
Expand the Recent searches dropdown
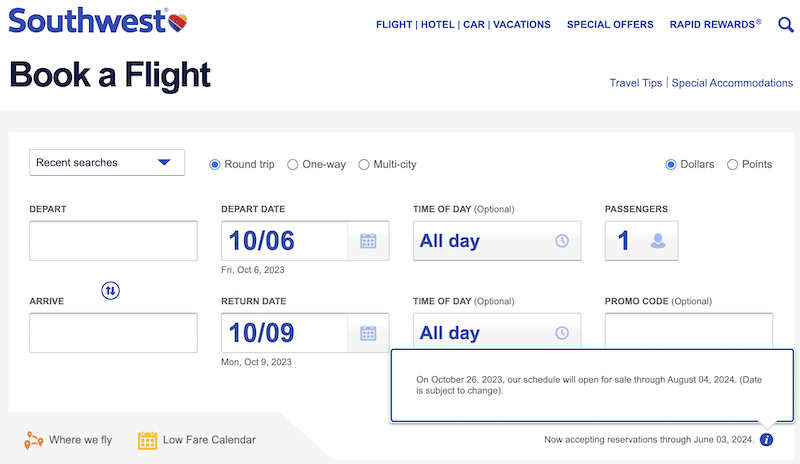(107, 163)
